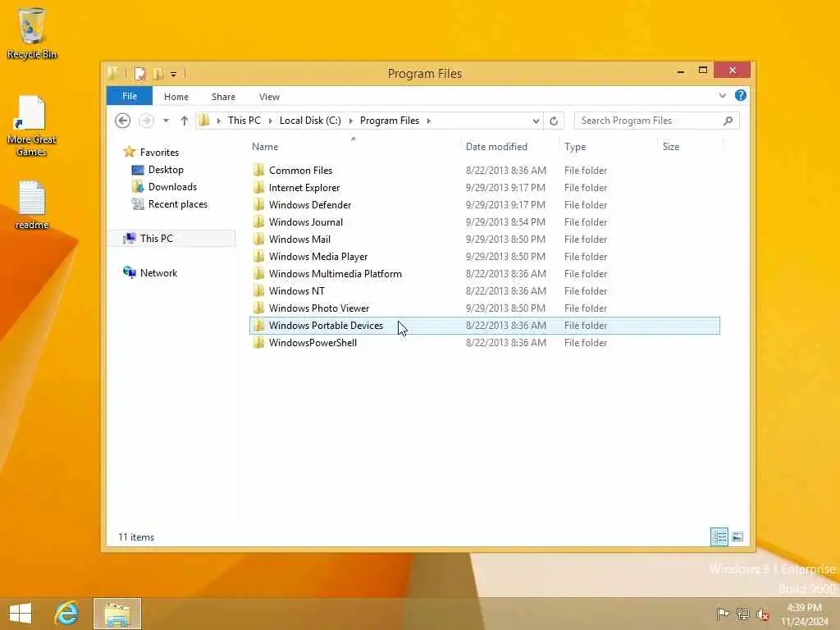Click Explorer window icon in title bar
This screenshot has height=630, width=840.
point(113,73)
